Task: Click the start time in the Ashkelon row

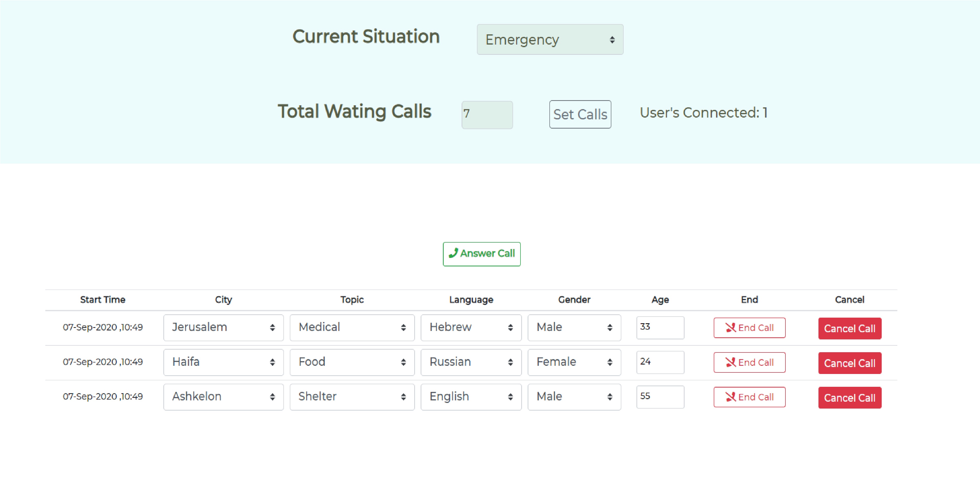Action: pos(103,397)
